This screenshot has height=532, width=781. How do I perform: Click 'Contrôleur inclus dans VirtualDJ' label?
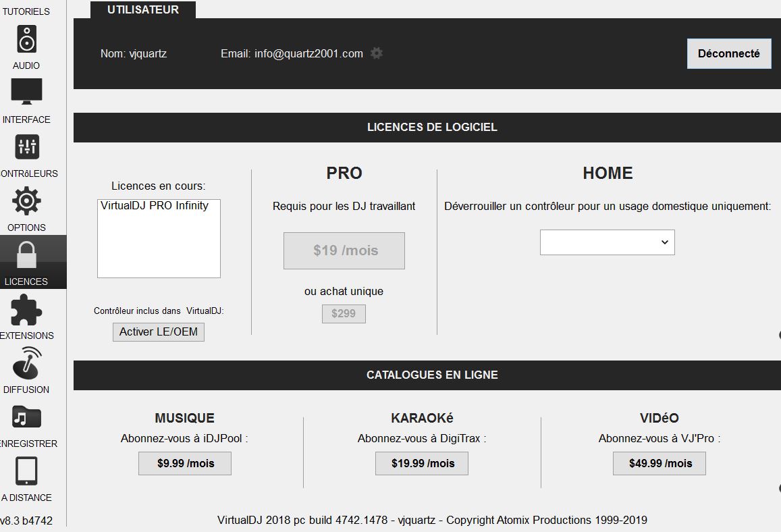click(x=159, y=311)
